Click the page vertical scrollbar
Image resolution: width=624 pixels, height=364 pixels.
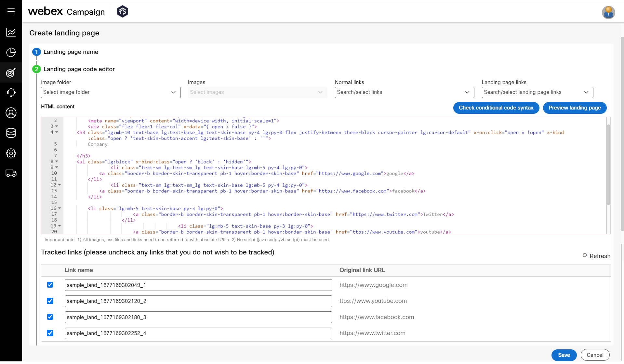click(622, 133)
